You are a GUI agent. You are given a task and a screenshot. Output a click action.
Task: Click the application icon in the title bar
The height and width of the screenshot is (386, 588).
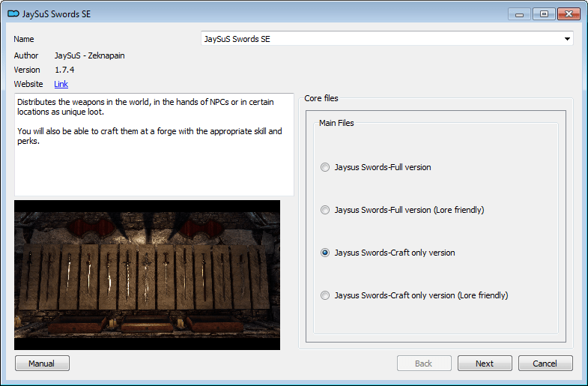point(13,14)
